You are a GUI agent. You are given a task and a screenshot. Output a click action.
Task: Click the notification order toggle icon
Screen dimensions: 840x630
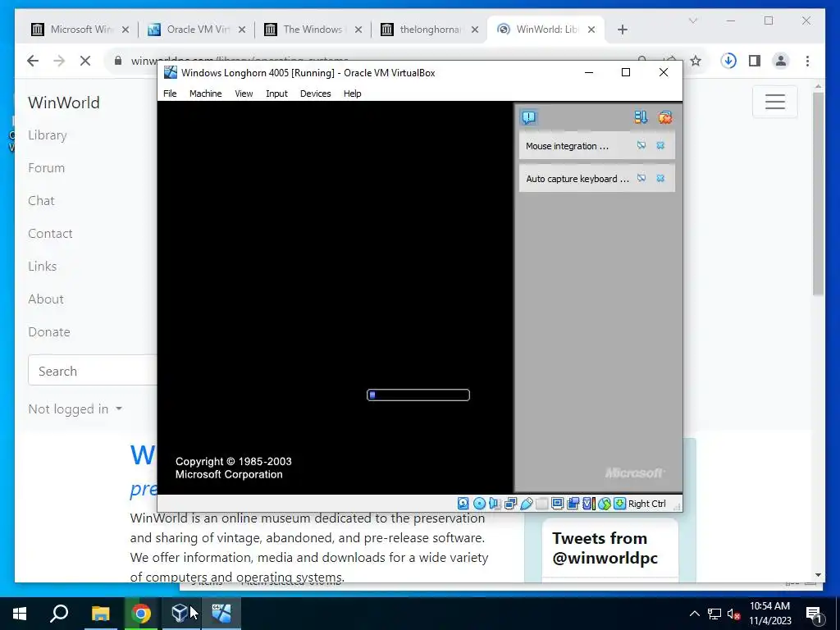click(641, 117)
